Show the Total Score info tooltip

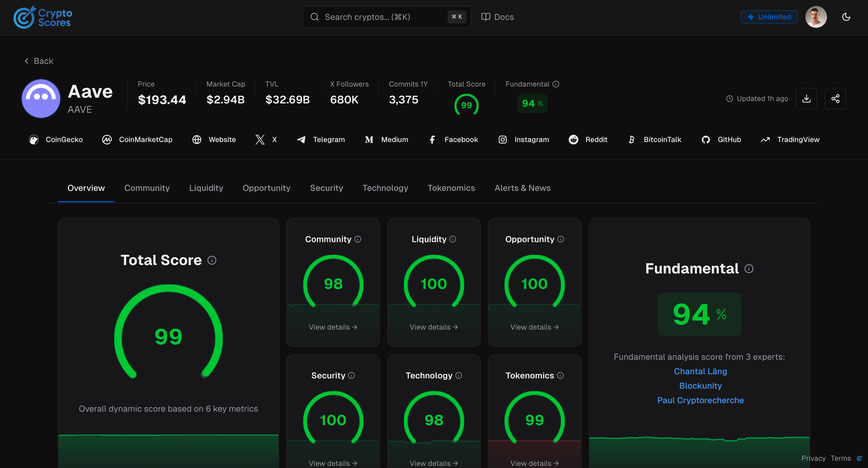coord(212,260)
